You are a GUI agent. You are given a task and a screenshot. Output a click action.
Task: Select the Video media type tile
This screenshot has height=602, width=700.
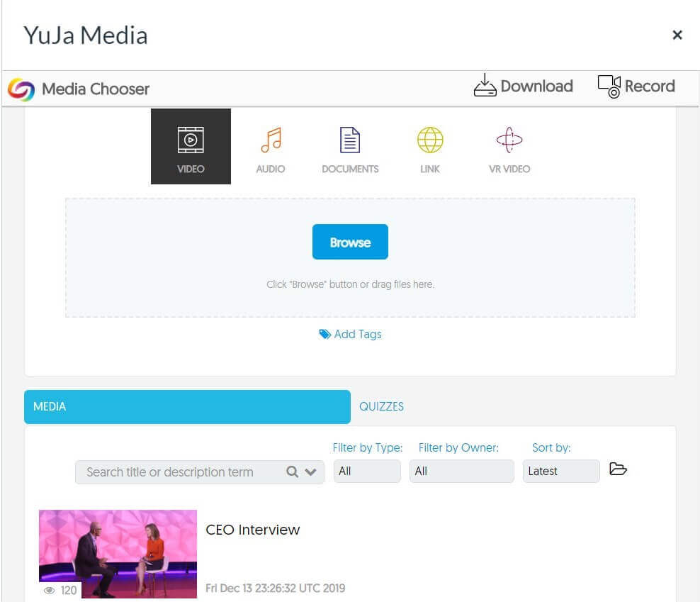pyautogui.click(x=191, y=146)
